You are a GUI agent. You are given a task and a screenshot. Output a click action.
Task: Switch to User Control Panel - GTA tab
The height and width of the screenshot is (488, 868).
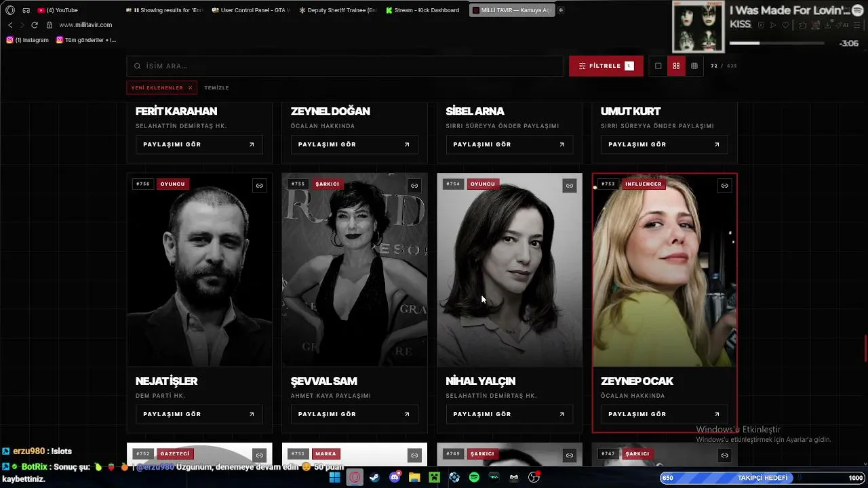pyautogui.click(x=250, y=10)
